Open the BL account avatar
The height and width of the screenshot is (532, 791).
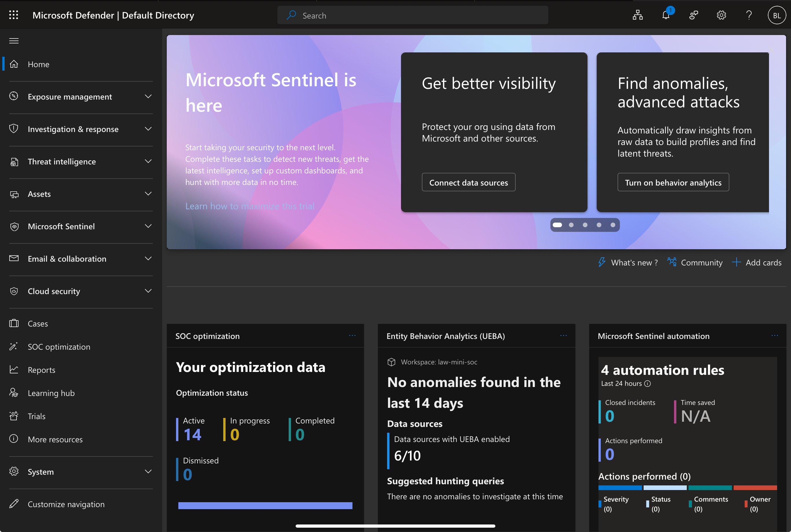[x=777, y=16]
